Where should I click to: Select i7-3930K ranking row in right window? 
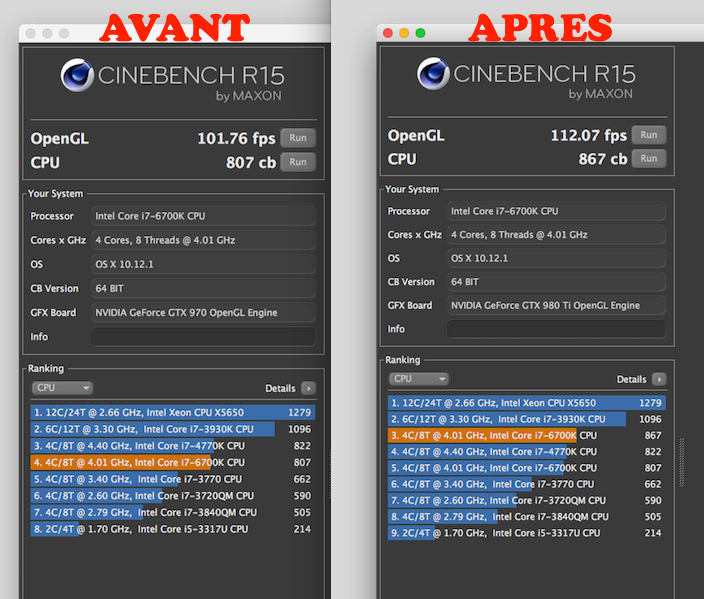(x=527, y=419)
